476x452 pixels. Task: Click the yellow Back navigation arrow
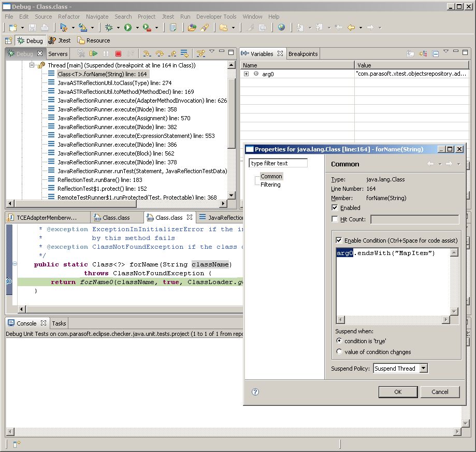point(351,27)
